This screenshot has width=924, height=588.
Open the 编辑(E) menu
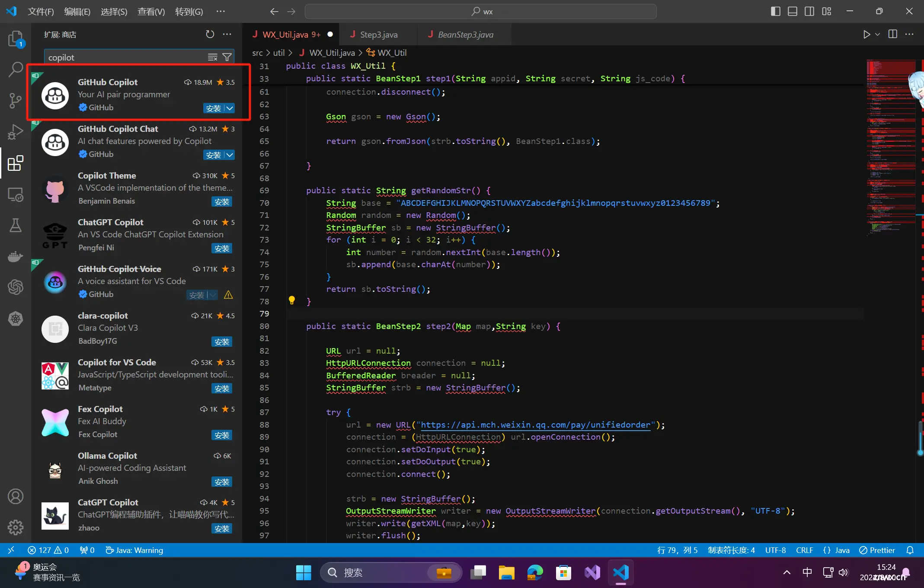(x=77, y=11)
